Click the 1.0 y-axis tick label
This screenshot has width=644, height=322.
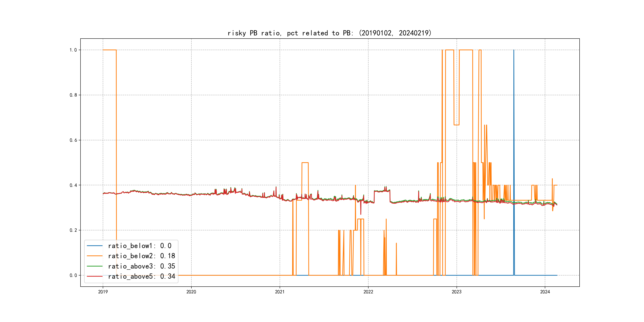[73, 50]
